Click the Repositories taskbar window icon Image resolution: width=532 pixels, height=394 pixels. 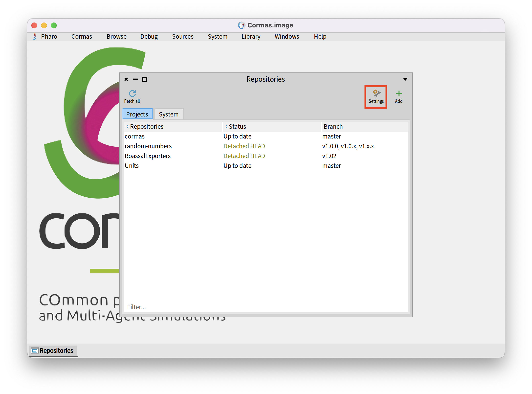point(35,351)
